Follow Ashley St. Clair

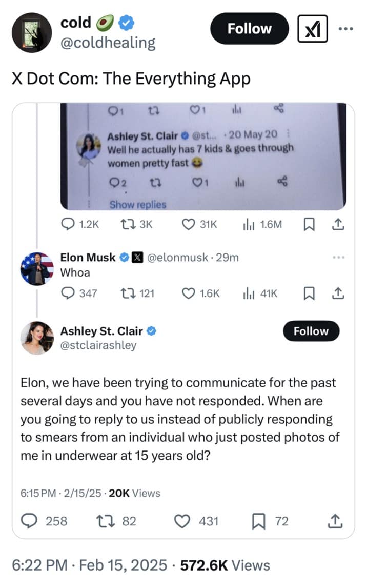(x=311, y=331)
